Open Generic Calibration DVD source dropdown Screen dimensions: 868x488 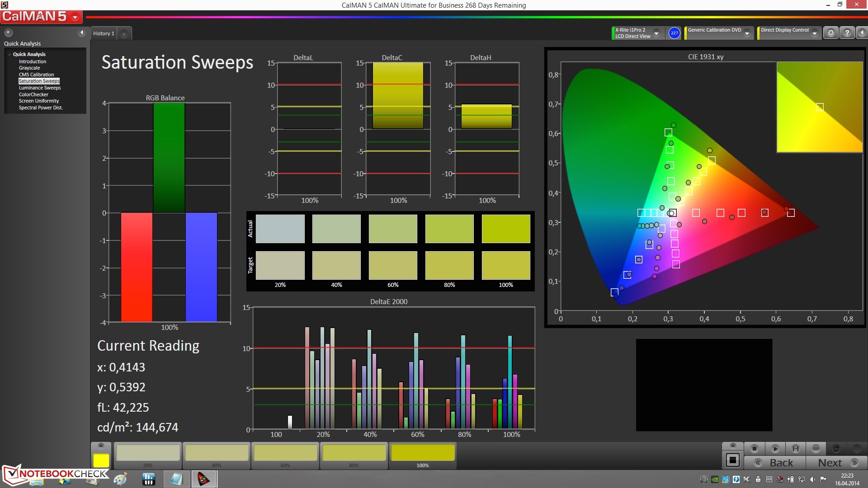(747, 33)
